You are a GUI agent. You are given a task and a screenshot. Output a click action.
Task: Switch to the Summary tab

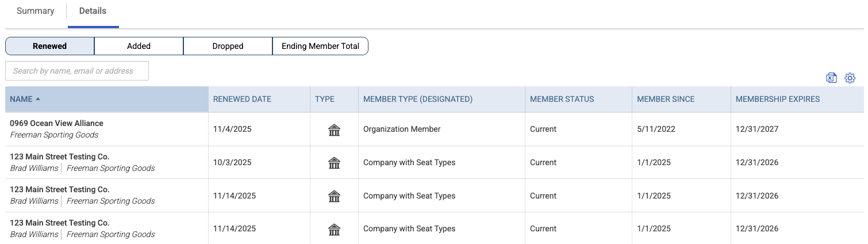point(36,11)
